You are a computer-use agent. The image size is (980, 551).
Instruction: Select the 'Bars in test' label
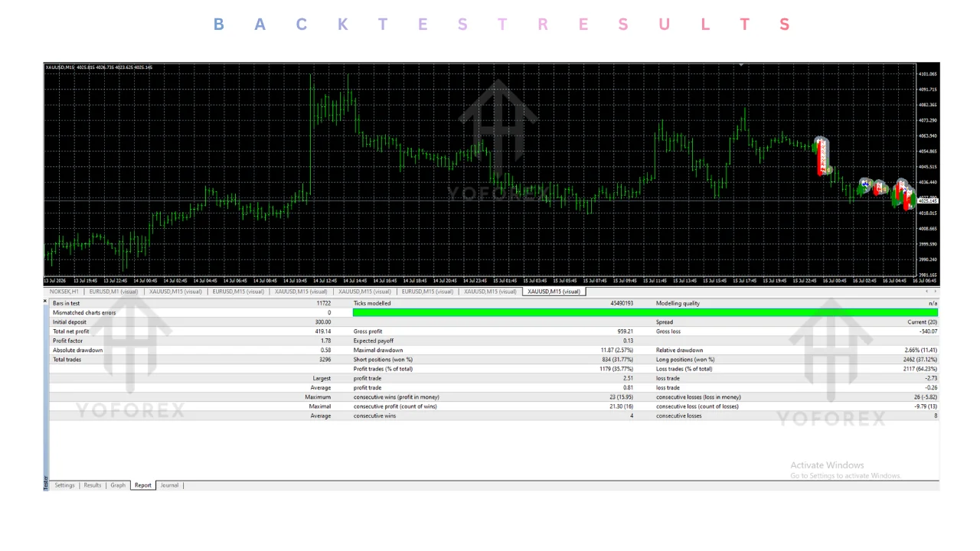(x=66, y=304)
